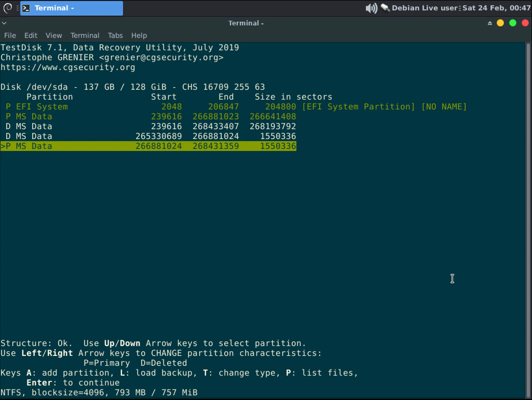Image resolution: width=532 pixels, height=400 pixels.
Task: Open the volume control icon
Action: point(371,8)
